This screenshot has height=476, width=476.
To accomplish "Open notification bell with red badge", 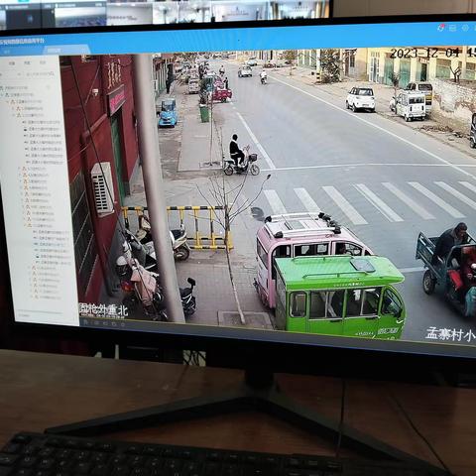I will (441, 28).
